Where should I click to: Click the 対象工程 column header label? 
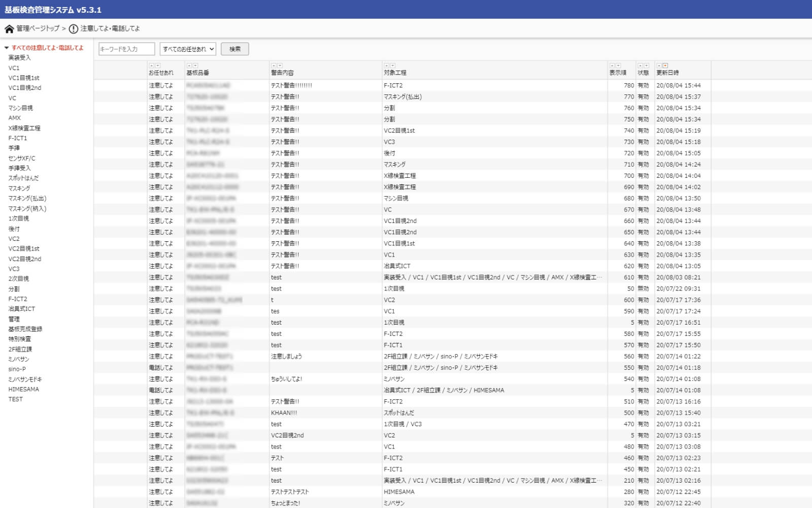coord(395,73)
